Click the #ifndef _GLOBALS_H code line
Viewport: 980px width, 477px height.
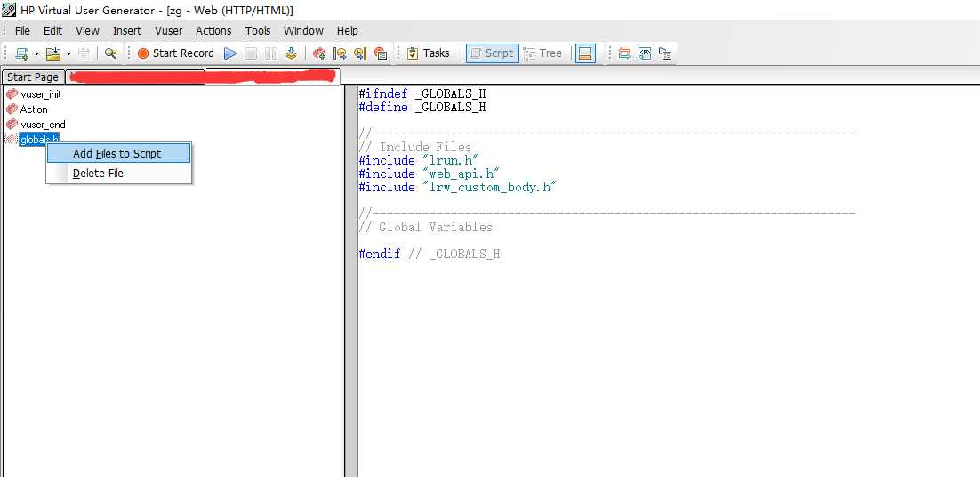coord(422,93)
